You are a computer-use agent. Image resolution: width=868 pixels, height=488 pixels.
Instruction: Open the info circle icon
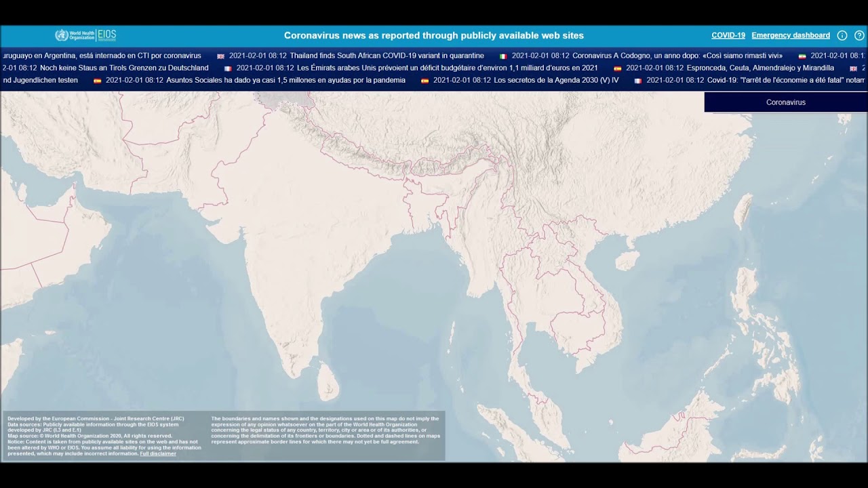pyautogui.click(x=842, y=35)
